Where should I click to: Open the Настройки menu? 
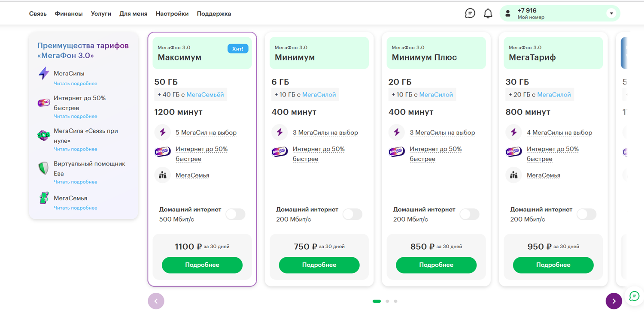click(172, 14)
